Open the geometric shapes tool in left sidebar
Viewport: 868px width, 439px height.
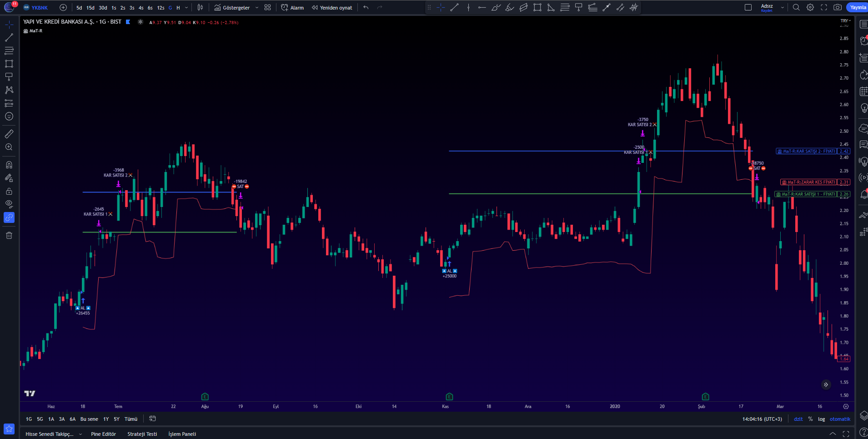[x=9, y=64]
